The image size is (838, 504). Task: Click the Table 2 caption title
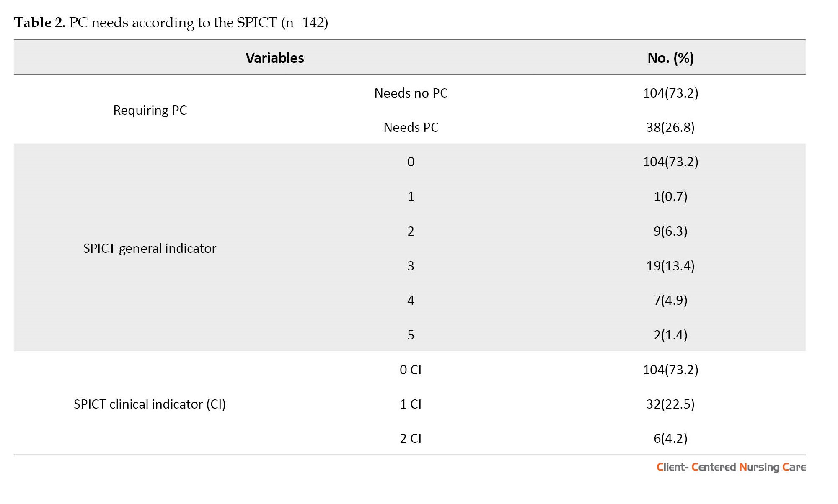tap(171, 22)
